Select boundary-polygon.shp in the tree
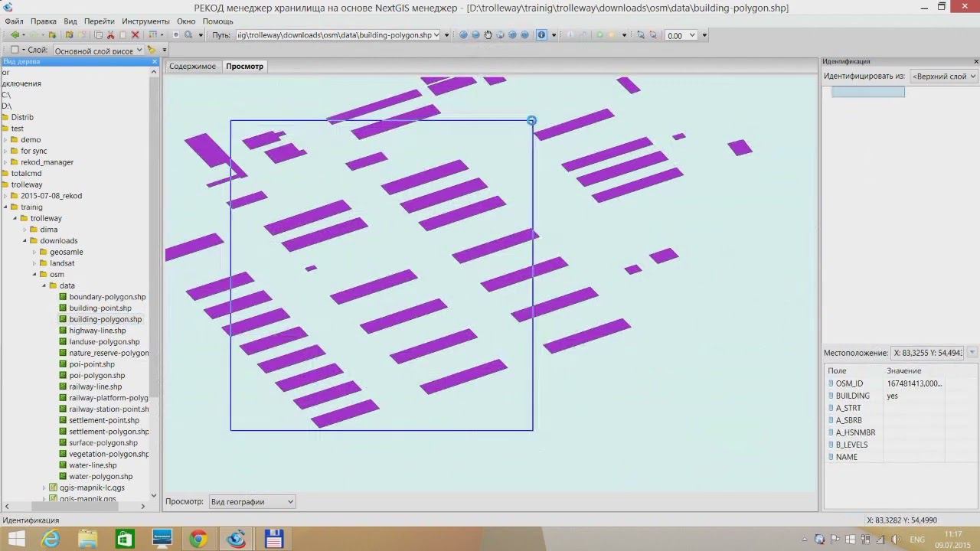The height and width of the screenshot is (551, 980). click(107, 297)
